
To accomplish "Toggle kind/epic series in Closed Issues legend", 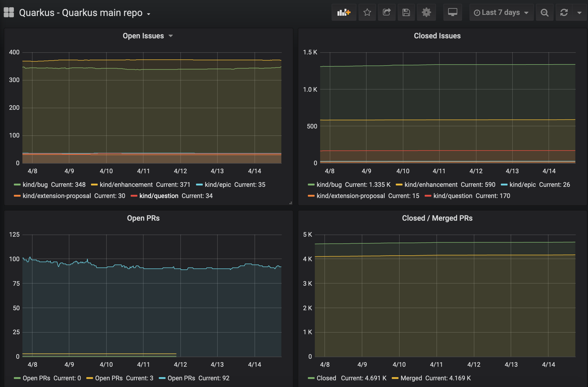I will 523,185.
